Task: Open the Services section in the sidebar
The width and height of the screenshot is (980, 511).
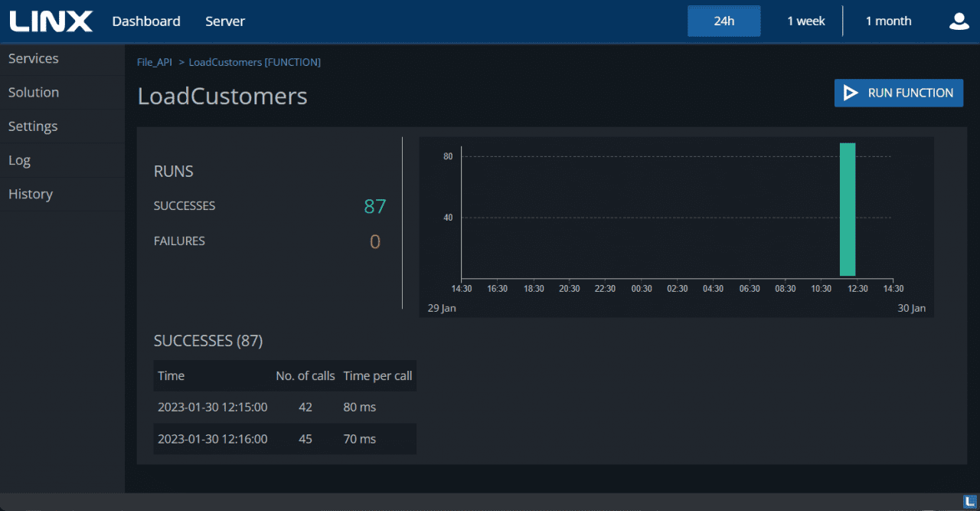Action: click(x=33, y=58)
